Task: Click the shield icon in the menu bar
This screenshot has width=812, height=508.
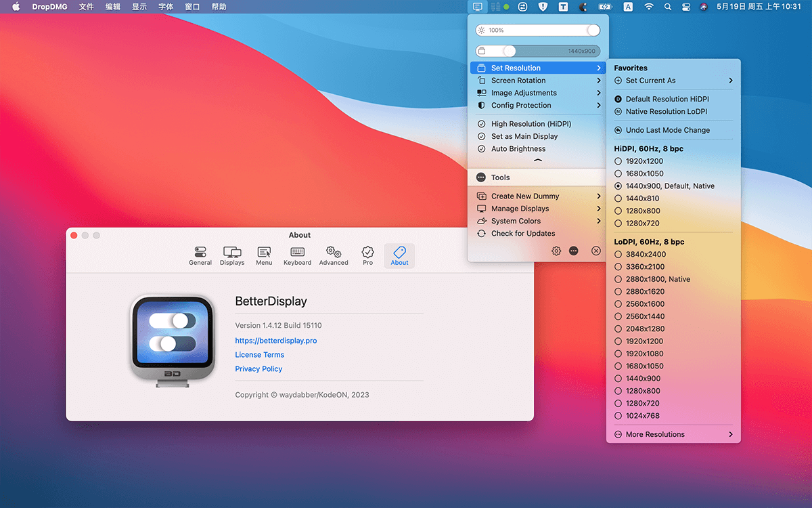Action: pos(543,7)
